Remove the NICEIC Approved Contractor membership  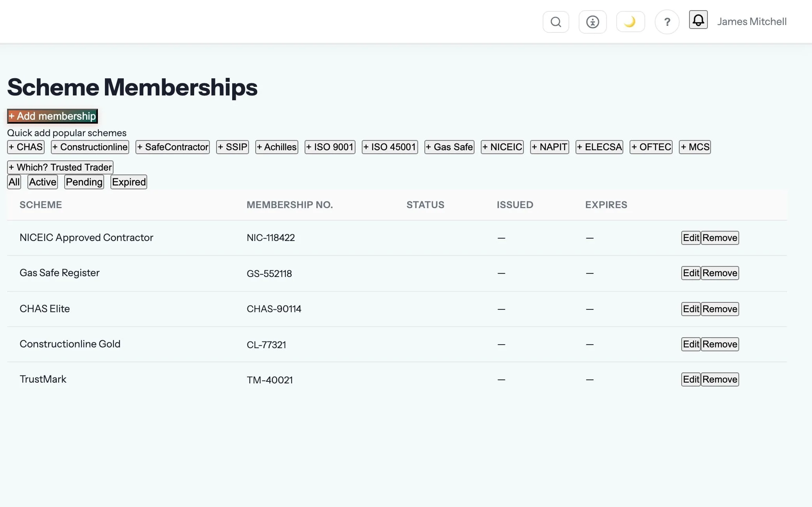[720, 238]
